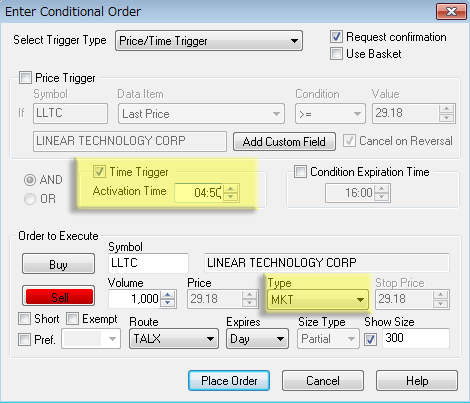Image resolution: width=470 pixels, height=403 pixels.
Task: Decrease Volume with the down arrow
Action: coord(168,303)
